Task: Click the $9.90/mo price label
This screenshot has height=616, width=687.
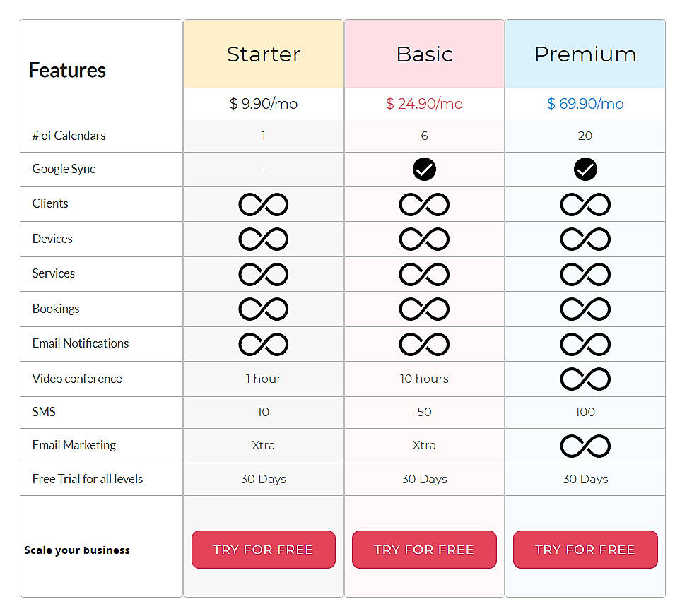Action: click(263, 103)
